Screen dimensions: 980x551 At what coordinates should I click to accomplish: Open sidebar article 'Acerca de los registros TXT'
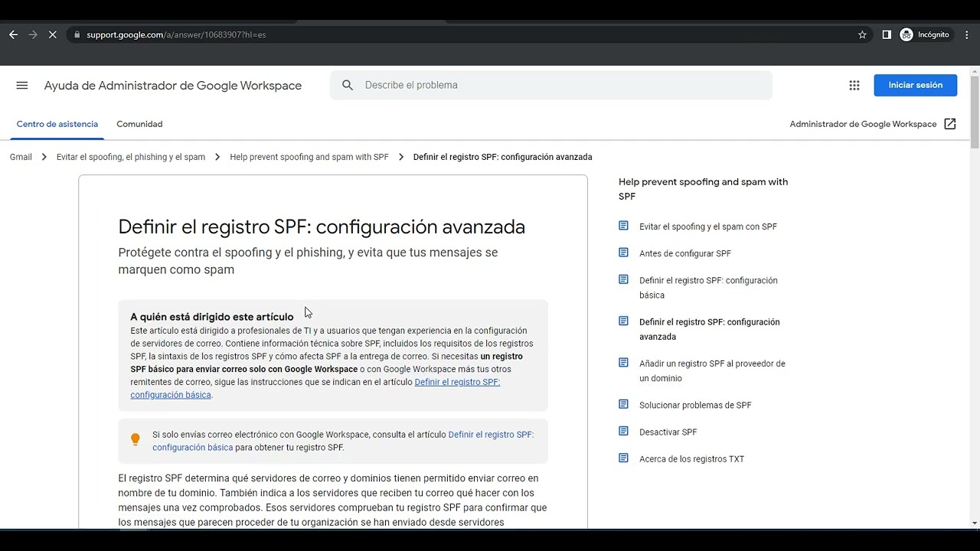pyautogui.click(x=692, y=459)
